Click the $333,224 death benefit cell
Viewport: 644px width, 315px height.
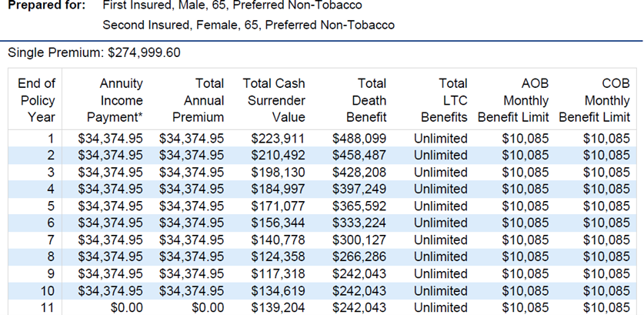[359, 223]
